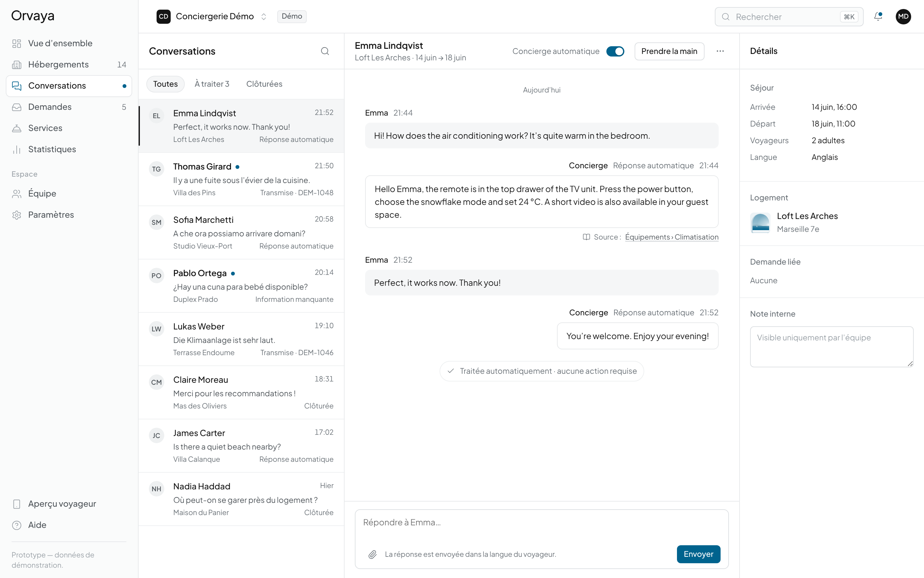Open Nadia Haddad's conversation
Viewport: 924px width, 578px height.
[241, 499]
